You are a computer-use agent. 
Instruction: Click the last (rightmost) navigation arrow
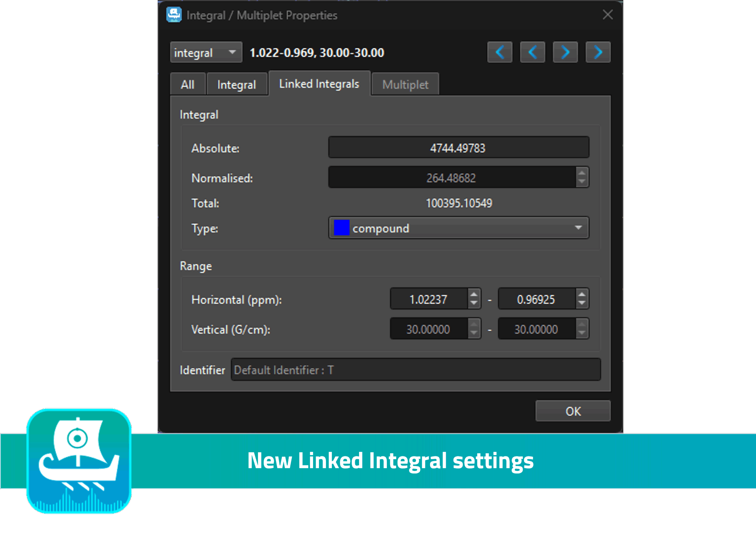pyautogui.click(x=598, y=52)
